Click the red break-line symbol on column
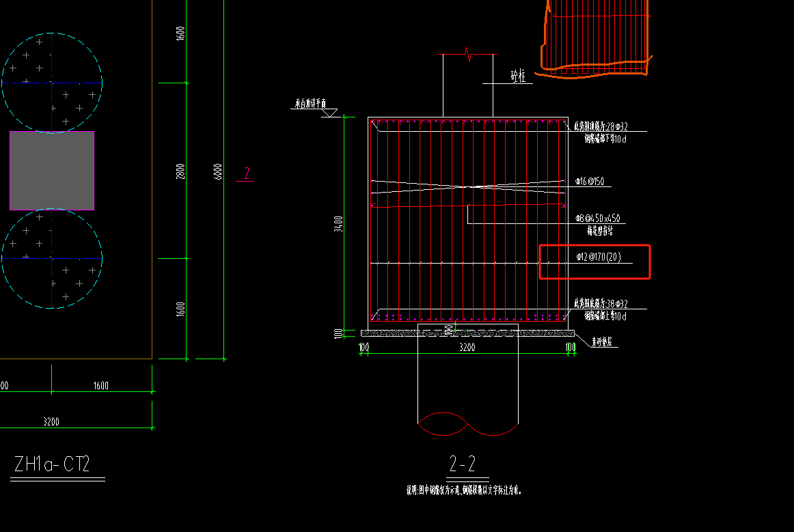This screenshot has width=794, height=532. (x=468, y=54)
